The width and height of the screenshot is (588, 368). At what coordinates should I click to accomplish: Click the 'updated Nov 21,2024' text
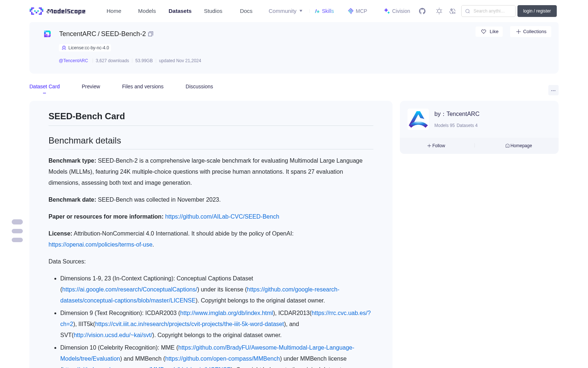tap(180, 61)
